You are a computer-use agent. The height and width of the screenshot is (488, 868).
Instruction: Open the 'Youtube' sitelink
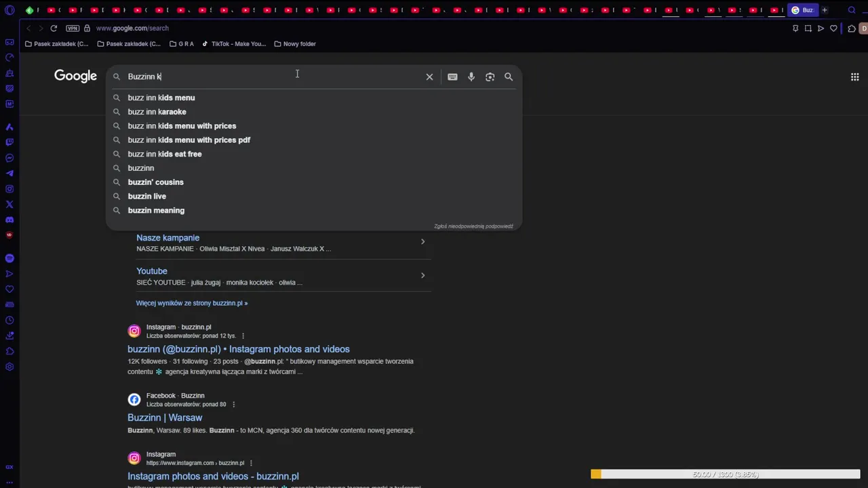[x=152, y=271]
